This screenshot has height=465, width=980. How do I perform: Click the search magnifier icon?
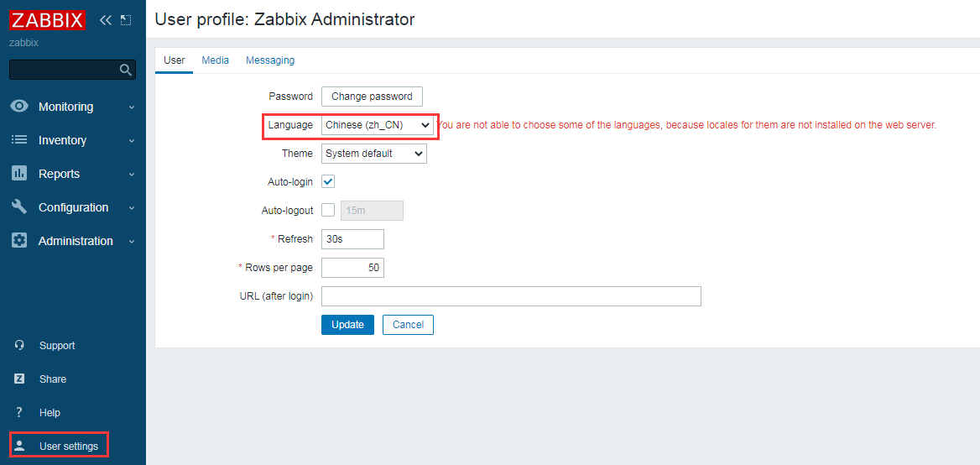tap(126, 70)
